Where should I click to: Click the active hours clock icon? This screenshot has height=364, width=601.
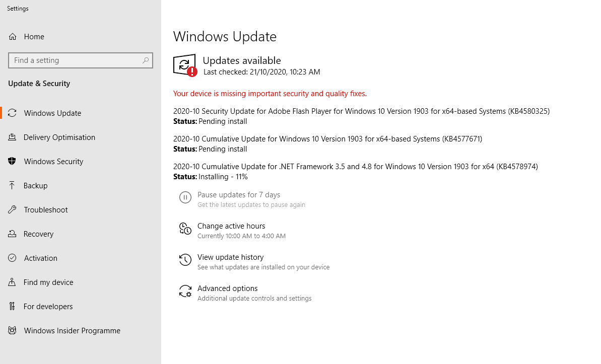[185, 229]
